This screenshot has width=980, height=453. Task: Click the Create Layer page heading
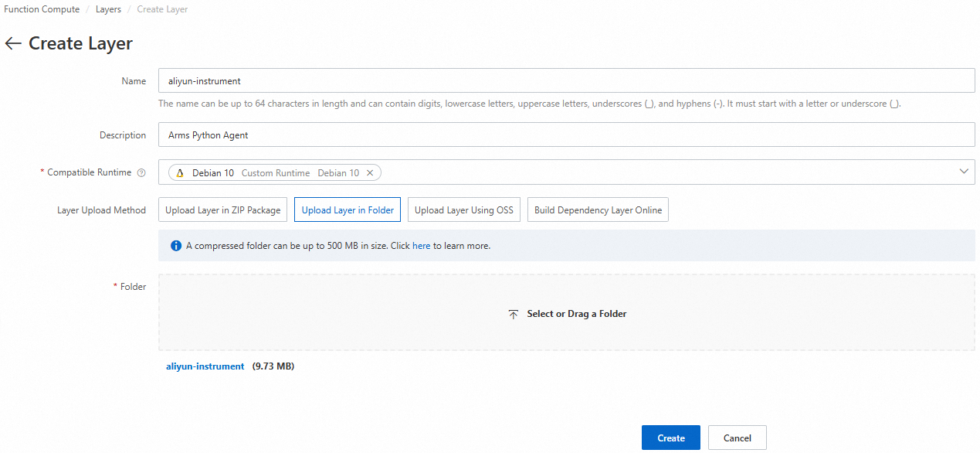[80, 44]
